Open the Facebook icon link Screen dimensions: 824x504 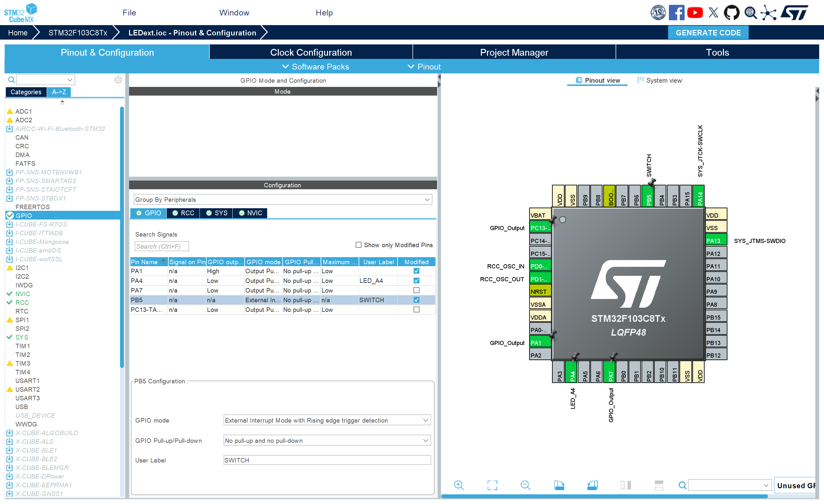[x=676, y=13]
